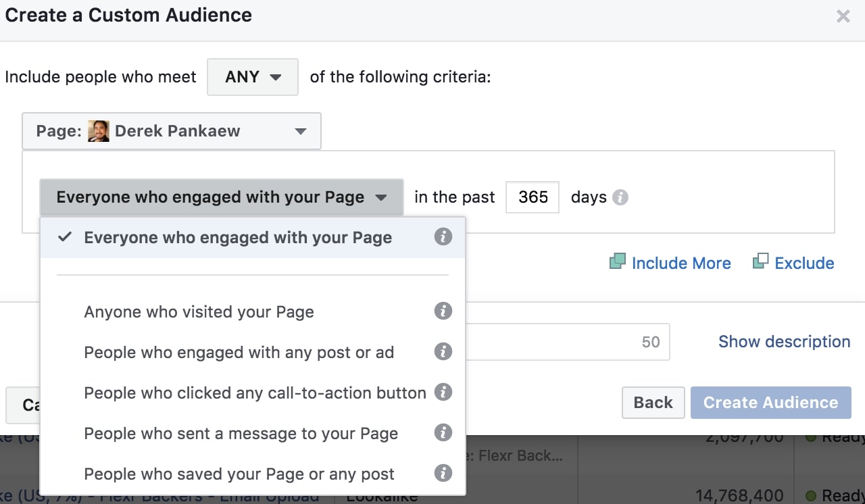Click info icon for 'People who saved your Page'
Screen dimensions: 865x504
(x=443, y=474)
